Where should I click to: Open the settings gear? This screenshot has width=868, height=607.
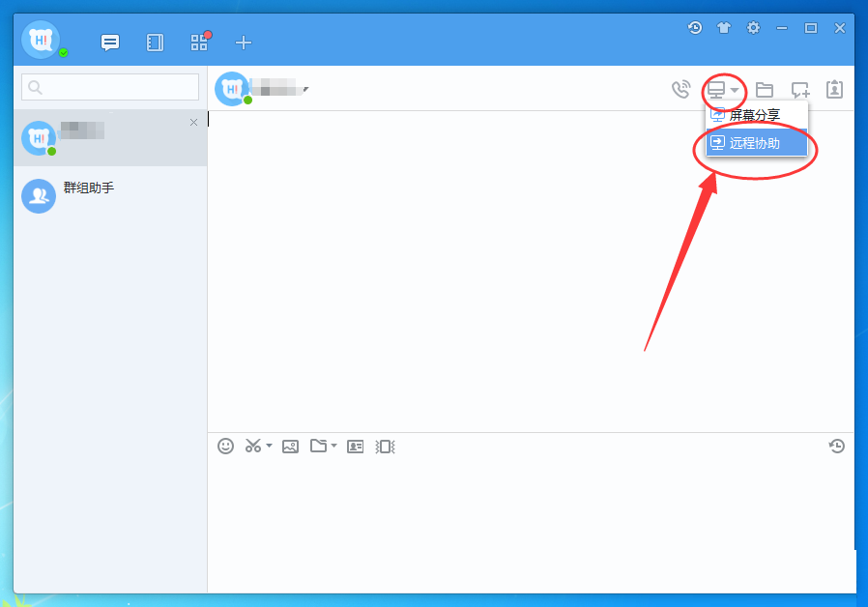[x=753, y=28]
